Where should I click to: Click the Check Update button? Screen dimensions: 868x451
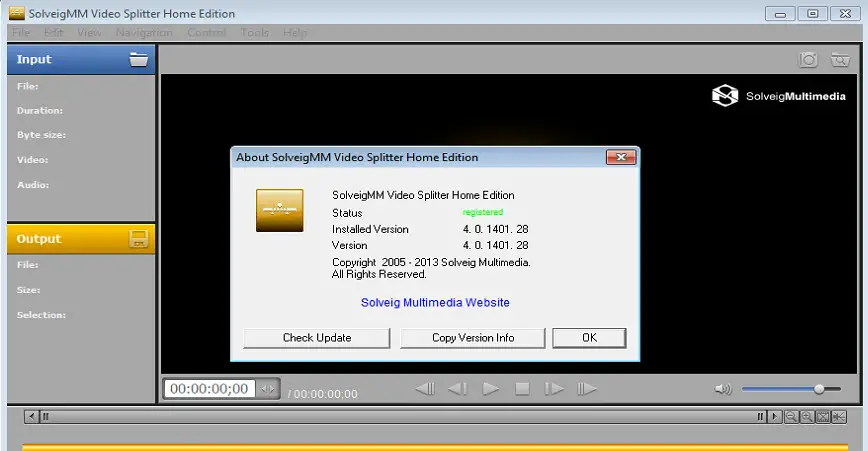pyautogui.click(x=317, y=338)
